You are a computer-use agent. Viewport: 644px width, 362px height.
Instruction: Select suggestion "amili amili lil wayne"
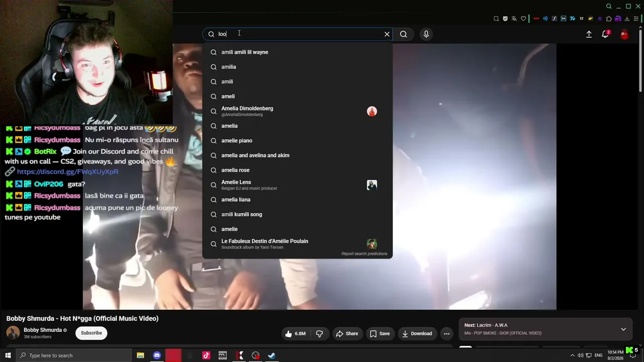297,52
